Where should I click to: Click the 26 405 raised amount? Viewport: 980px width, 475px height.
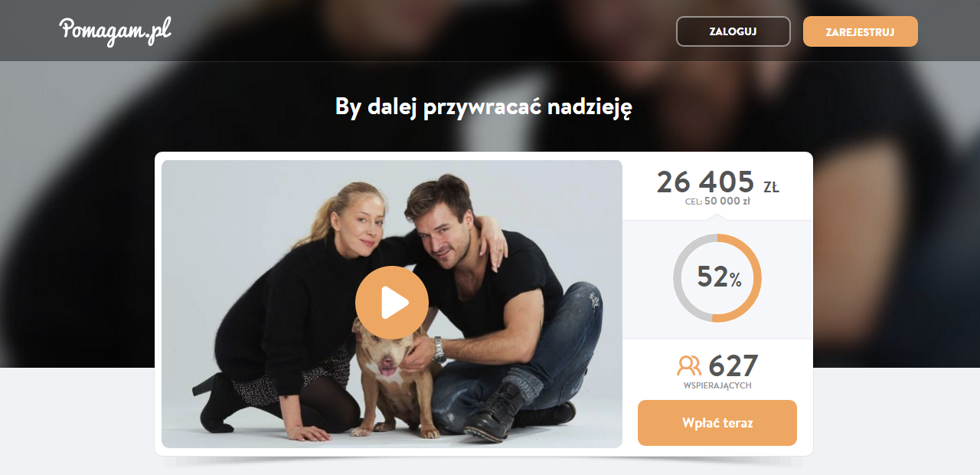click(705, 182)
